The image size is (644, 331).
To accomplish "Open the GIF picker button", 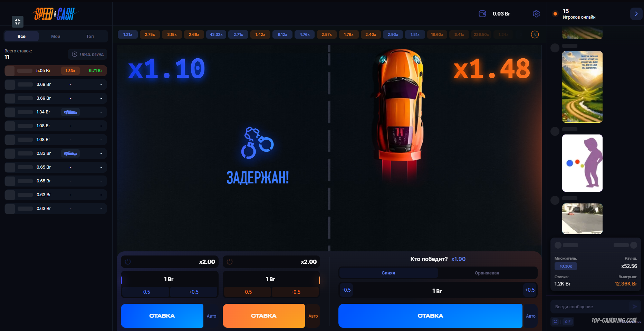I will click(x=568, y=321).
